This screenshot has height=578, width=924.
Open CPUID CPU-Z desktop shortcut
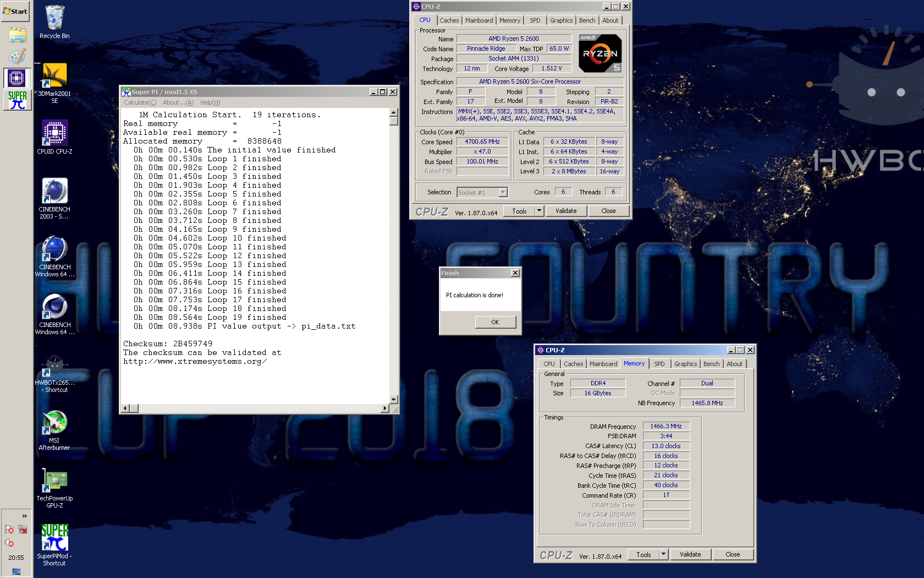(x=54, y=137)
